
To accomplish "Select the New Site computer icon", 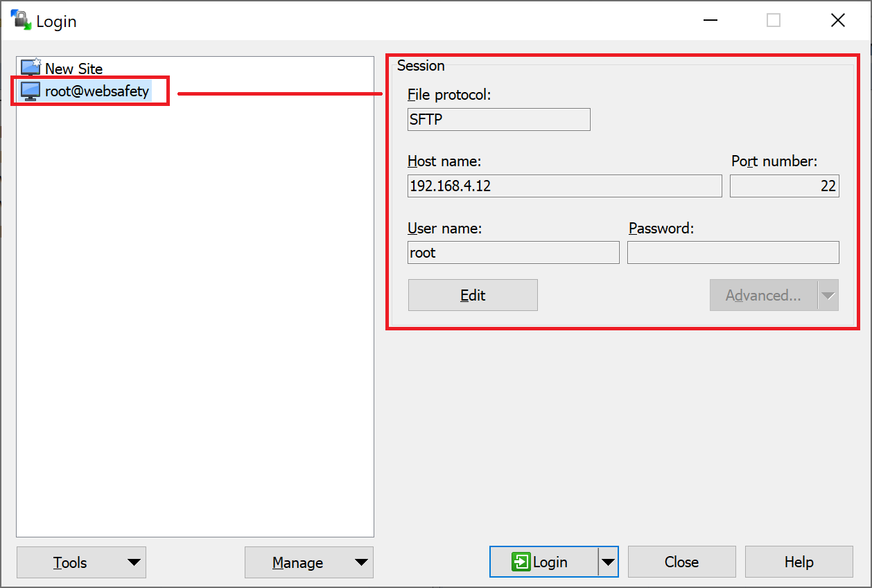I will point(30,68).
